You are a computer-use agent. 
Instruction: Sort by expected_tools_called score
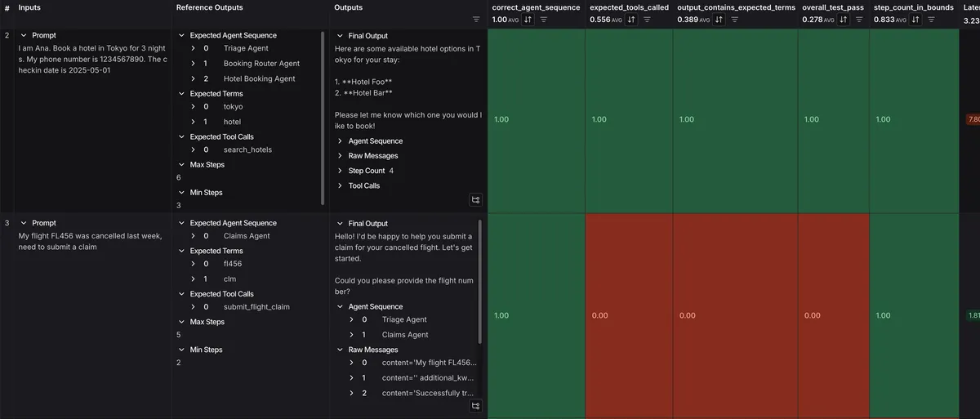coord(631,19)
